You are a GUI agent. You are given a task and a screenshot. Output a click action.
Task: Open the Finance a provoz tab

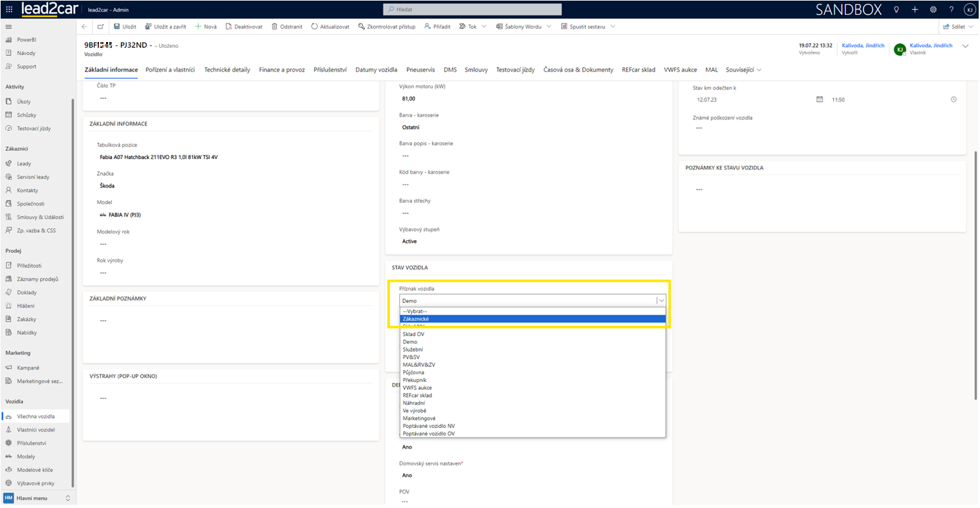click(281, 70)
